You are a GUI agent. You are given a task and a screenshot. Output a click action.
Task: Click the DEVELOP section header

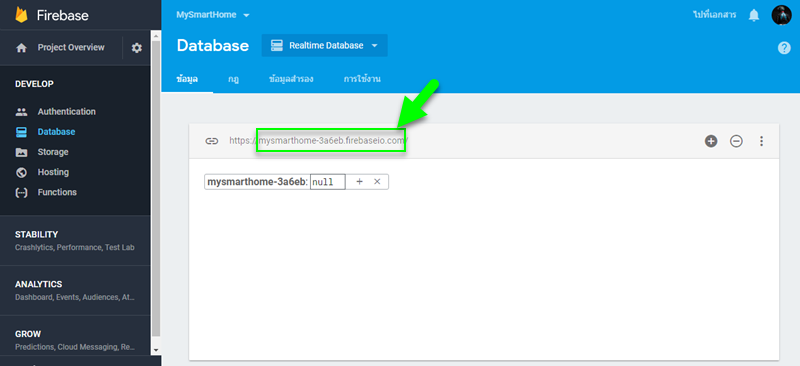click(34, 84)
